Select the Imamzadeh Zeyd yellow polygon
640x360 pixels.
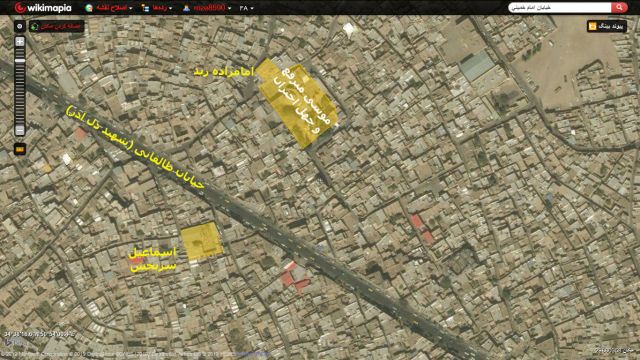299,103
